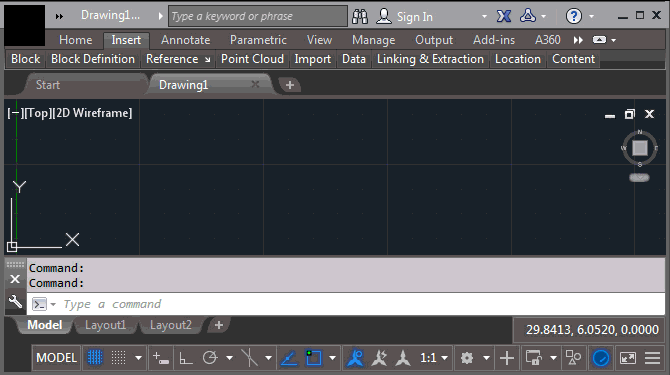
Task: Open the Point Cloud panel
Action: (x=252, y=59)
